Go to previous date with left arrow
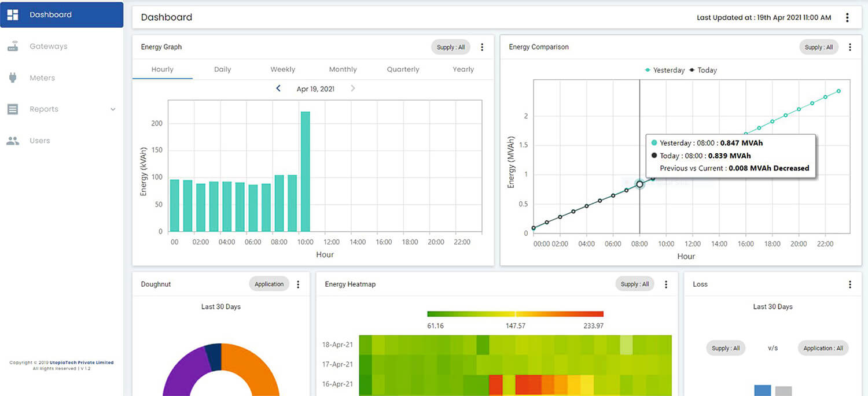This screenshot has height=396, width=868. (x=278, y=88)
